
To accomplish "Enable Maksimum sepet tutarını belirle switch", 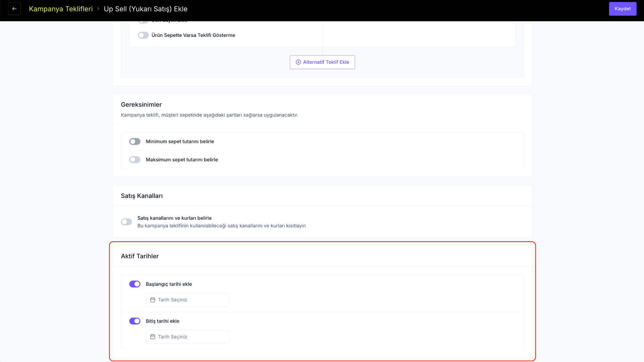I will coord(135,160).
